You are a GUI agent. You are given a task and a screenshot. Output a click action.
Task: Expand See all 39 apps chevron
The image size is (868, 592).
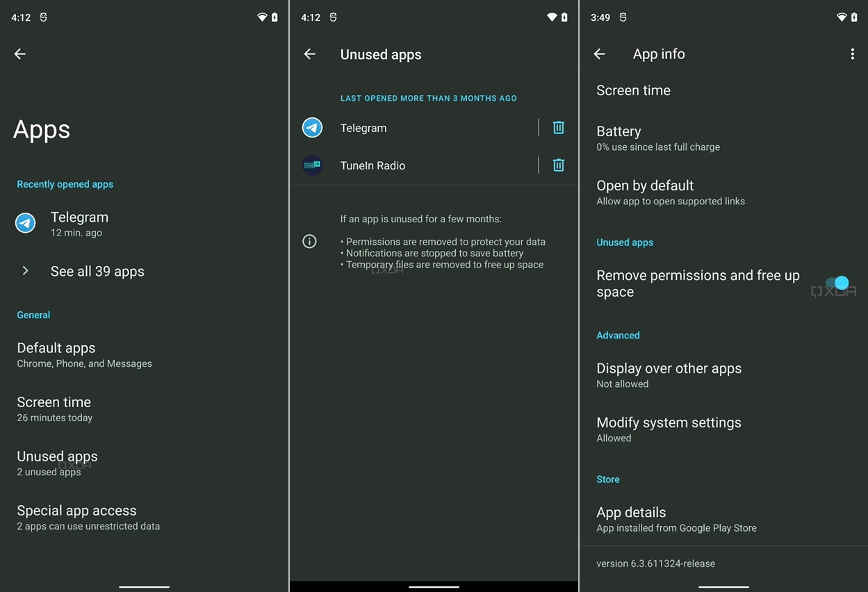tap(26, 271)
